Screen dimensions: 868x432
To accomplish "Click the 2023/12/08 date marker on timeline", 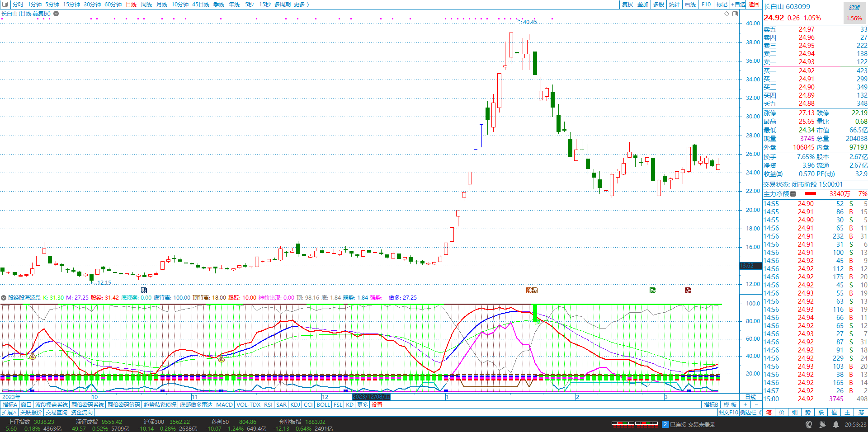I will (x=371, y=397).
